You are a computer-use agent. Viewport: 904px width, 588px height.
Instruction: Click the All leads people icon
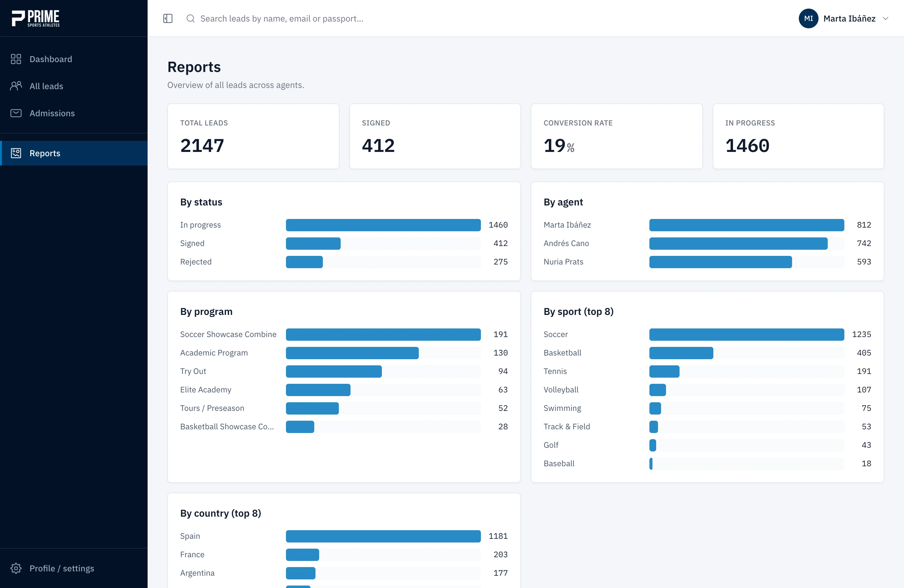(x=16, y=86)
